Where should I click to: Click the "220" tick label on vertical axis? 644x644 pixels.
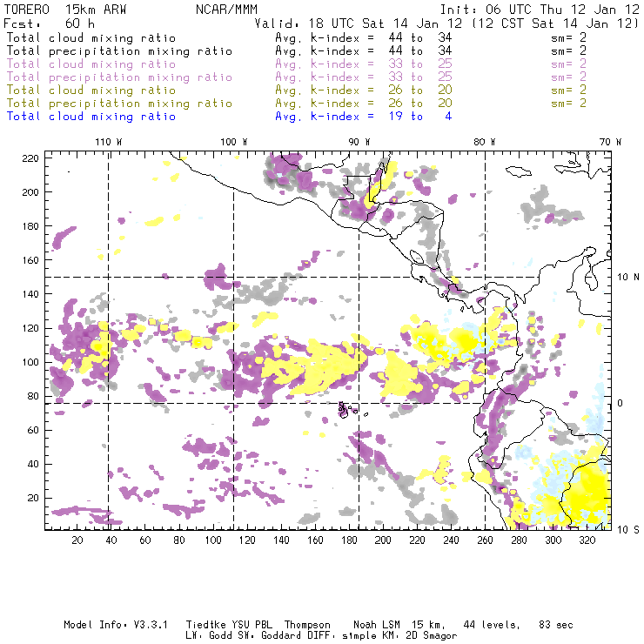click(x=30, y=158)
